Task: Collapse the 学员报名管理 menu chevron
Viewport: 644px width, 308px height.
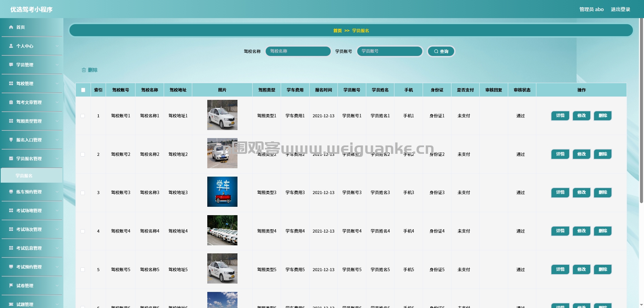Action: [57, 159]
